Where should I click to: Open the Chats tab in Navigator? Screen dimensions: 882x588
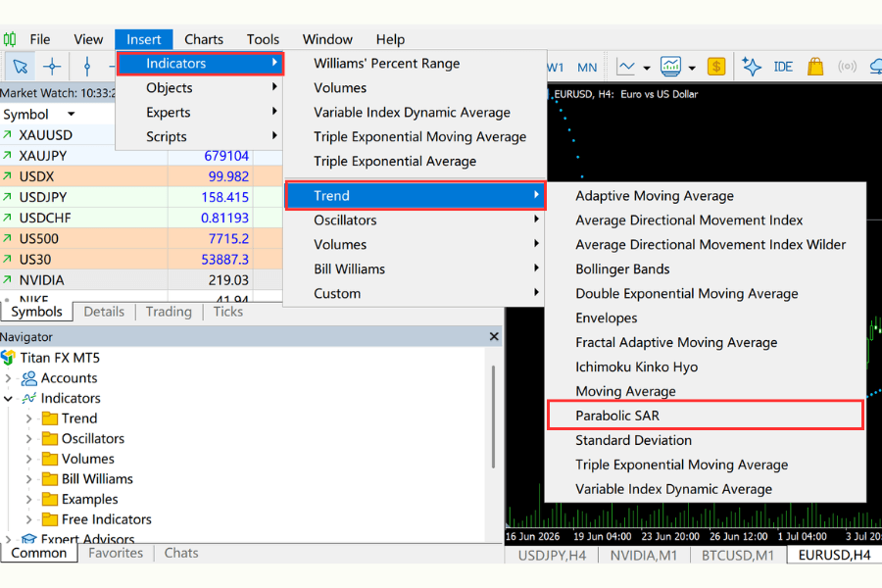pyautogui.click(x=181, y=553)
